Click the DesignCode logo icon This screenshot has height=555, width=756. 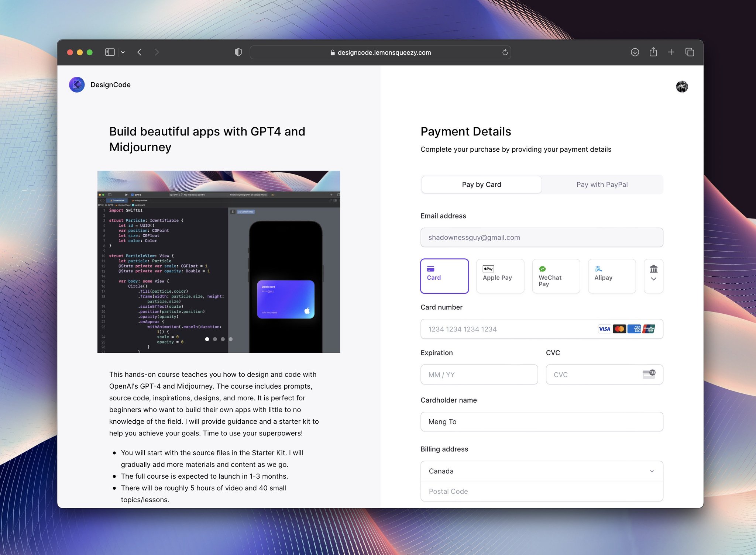(x=77, y=85)
